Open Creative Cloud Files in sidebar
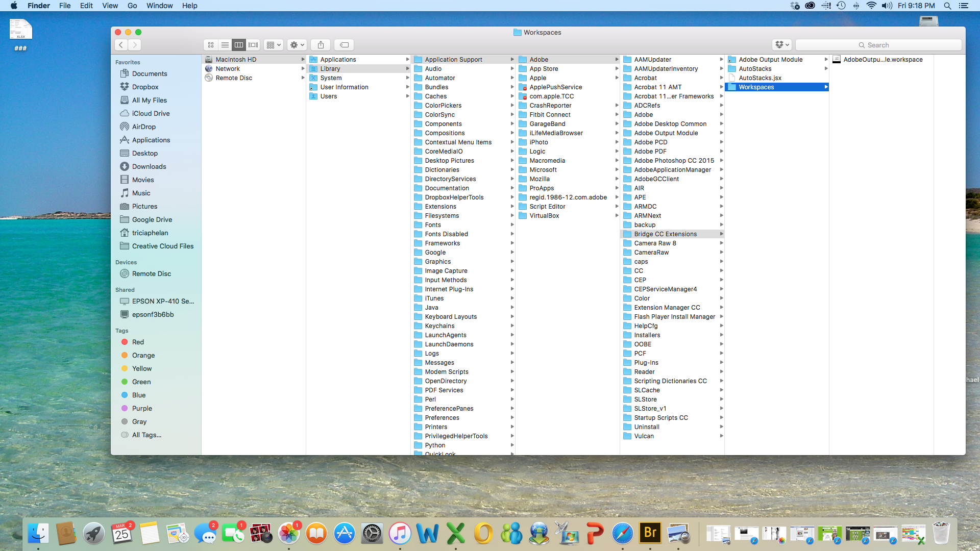The image size is (980, 551). [162, 246]
